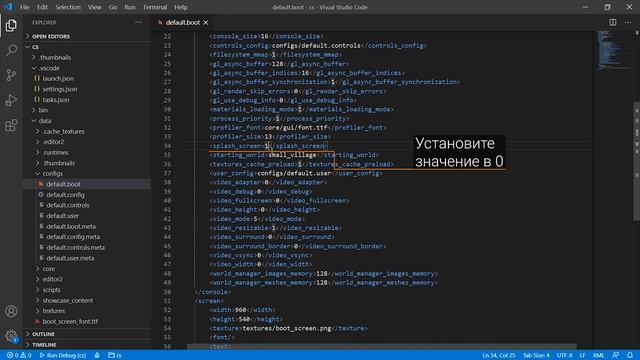The image size is (640, 360).
Task: Open editor more actions ellipsis
Action: 628,22
